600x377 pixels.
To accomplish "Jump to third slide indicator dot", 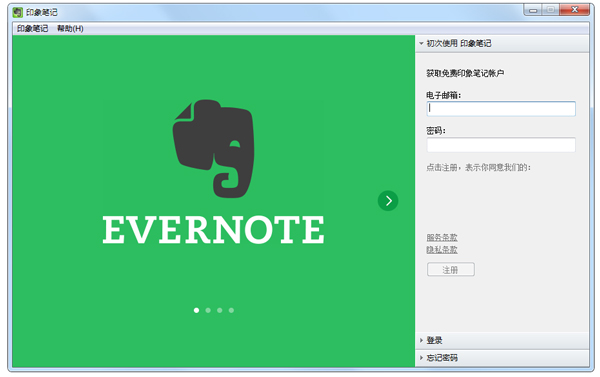I will point(220,310).
